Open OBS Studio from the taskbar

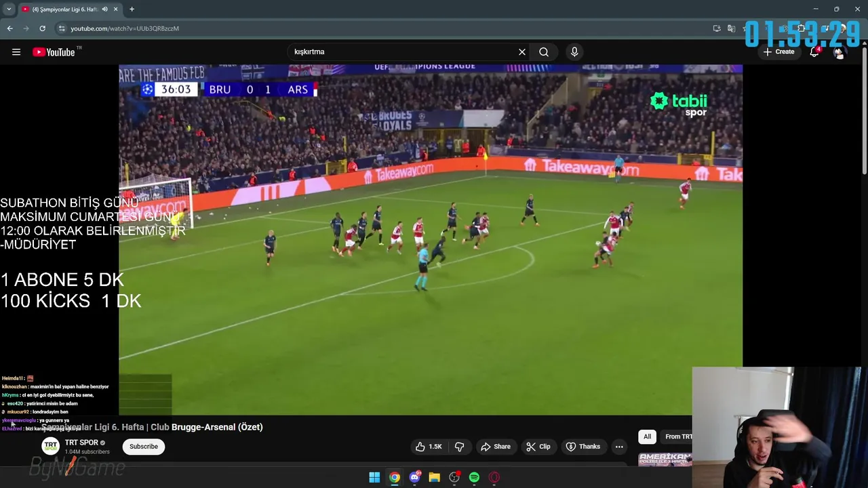454,477
